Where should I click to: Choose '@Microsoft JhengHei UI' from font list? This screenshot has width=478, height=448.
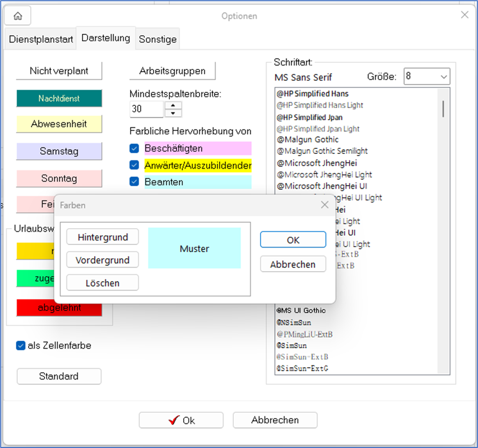(x=321, y=186)
